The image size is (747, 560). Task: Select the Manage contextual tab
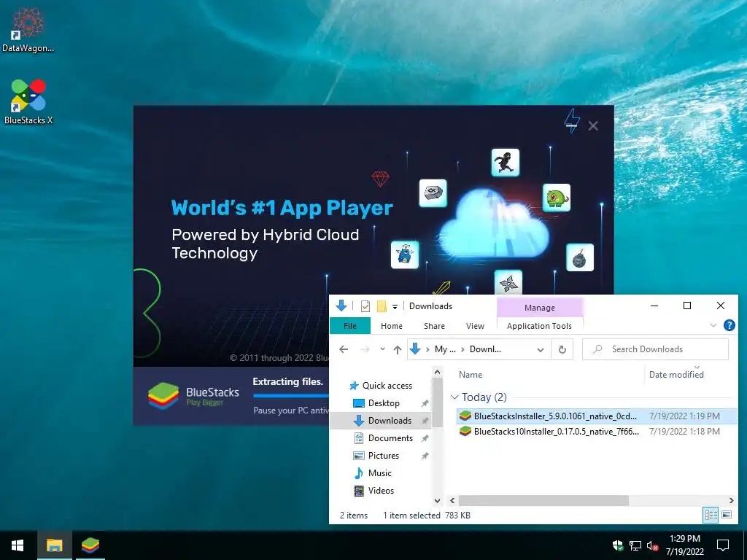(539, 308)
